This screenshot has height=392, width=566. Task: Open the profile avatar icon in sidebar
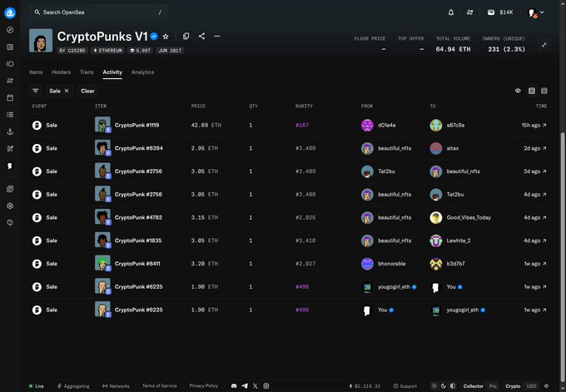(x=10, y=166)
